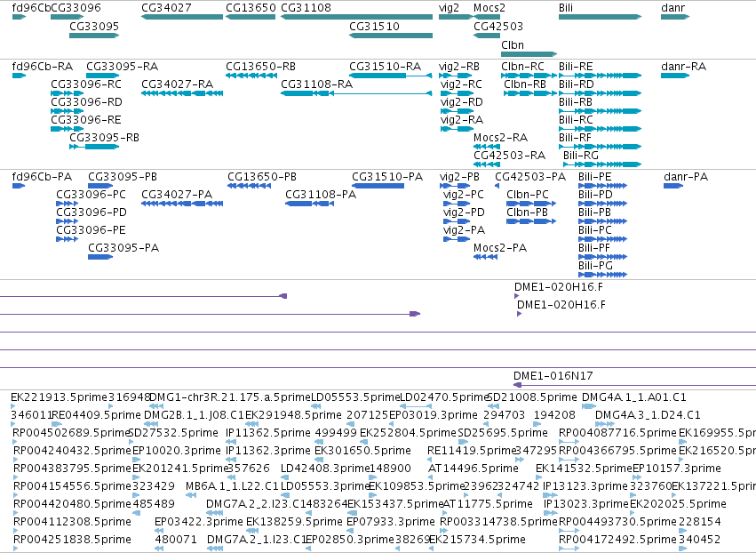Select protein vig2-PA label
Viewport: 756px width, 553px height.
pos(464,230)
